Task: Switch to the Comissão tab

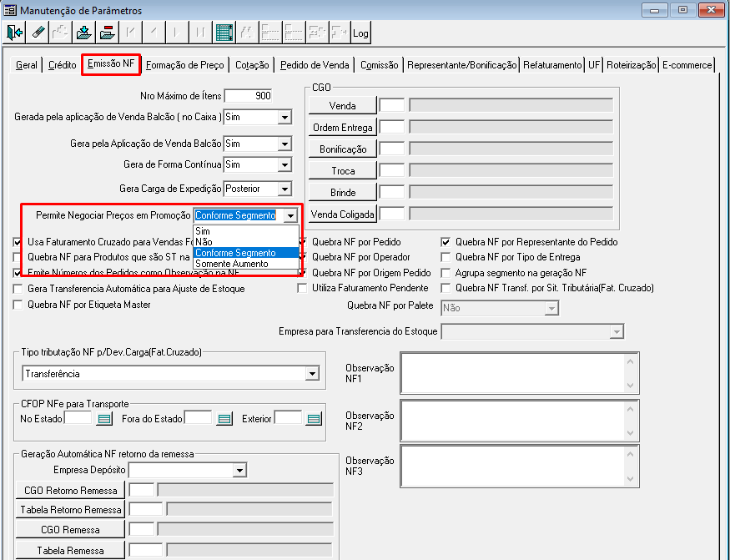Action: [x=380, y=65]
